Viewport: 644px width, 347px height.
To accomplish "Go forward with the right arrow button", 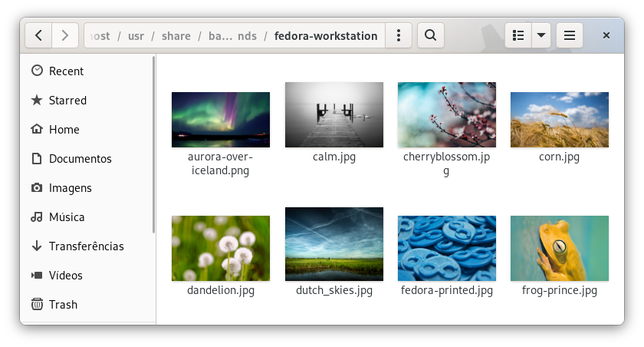I will [65, 36].
